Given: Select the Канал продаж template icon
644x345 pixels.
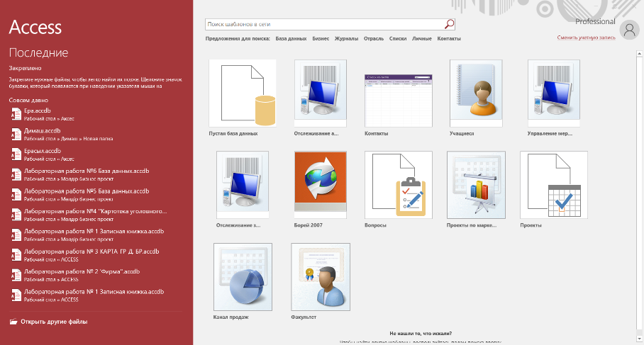Looking at the screenshot, I should (243, 276).
